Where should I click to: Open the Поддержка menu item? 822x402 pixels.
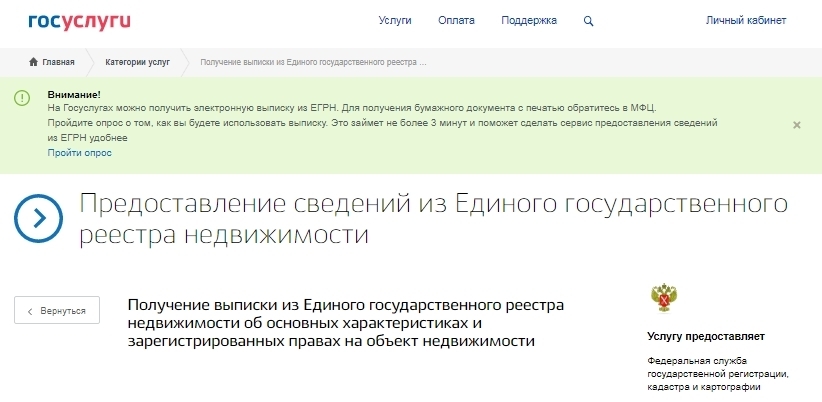click(529, 21)
